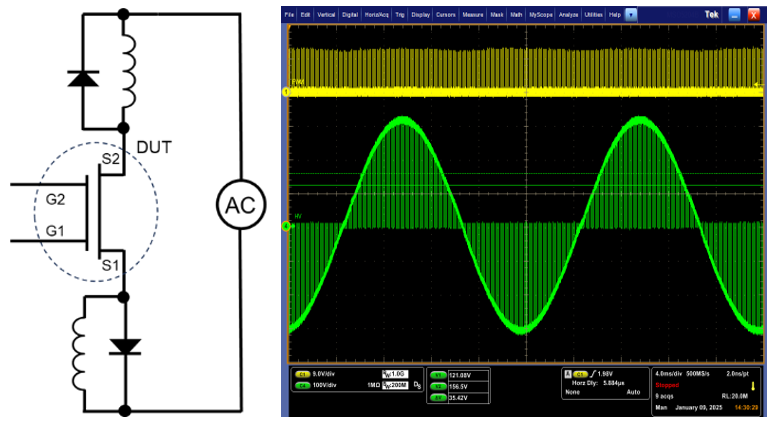Open the Edit menu

[x=305, y=15]
